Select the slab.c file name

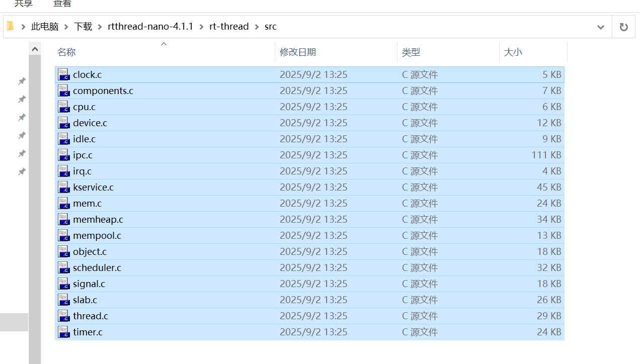click(x=85, y=300)
